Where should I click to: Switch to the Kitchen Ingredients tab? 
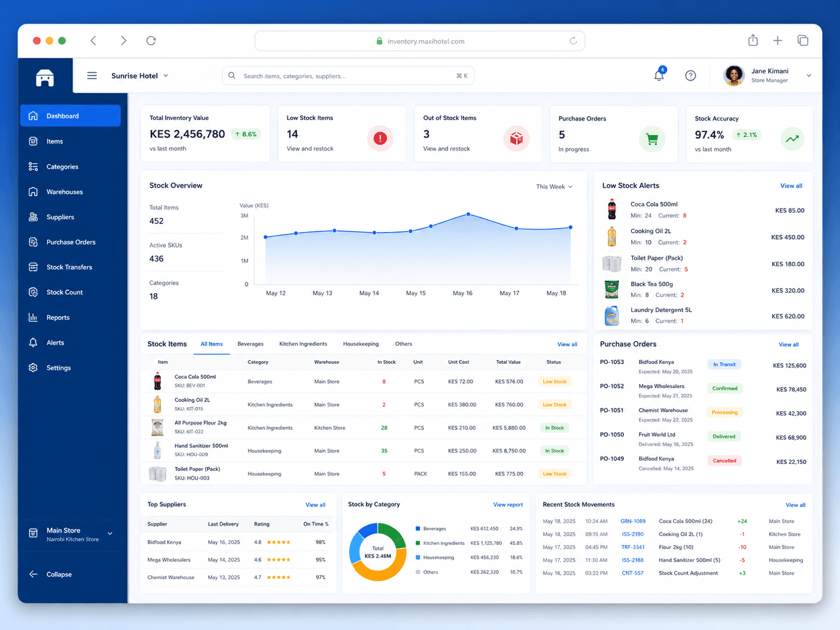[303, 344]
